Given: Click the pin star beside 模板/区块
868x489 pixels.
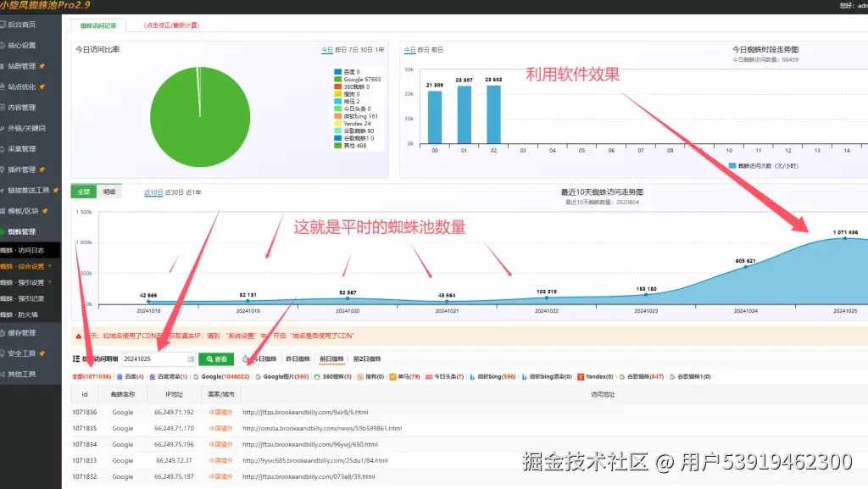Looking at the screenshot, I should tap(45, 211).
